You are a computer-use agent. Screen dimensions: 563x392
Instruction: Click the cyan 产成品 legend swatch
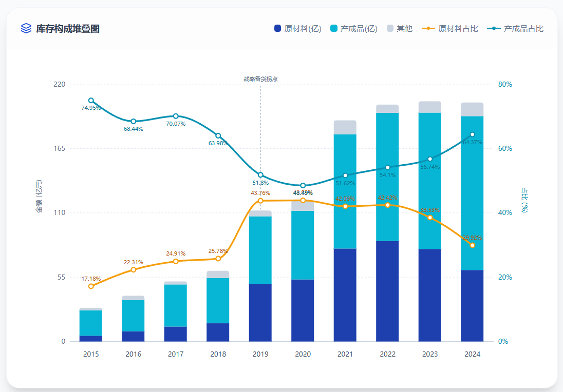coord(334,29)
